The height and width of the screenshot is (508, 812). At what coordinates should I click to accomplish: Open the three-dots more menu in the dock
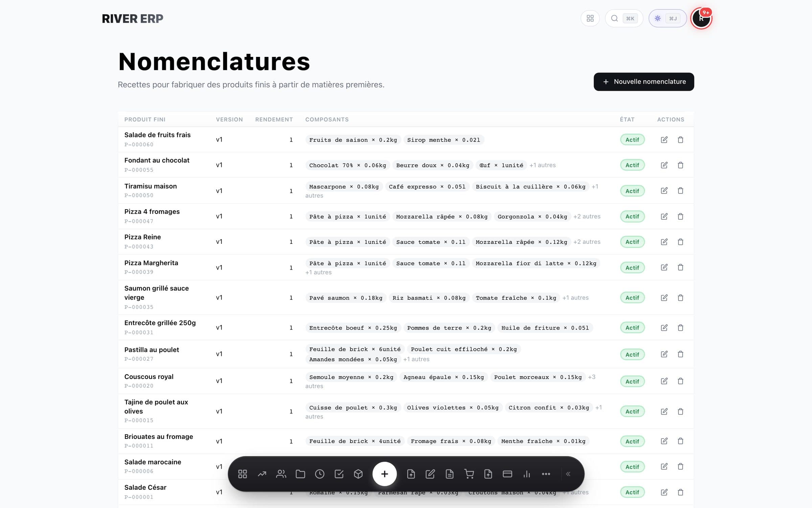tap(546, 474)
